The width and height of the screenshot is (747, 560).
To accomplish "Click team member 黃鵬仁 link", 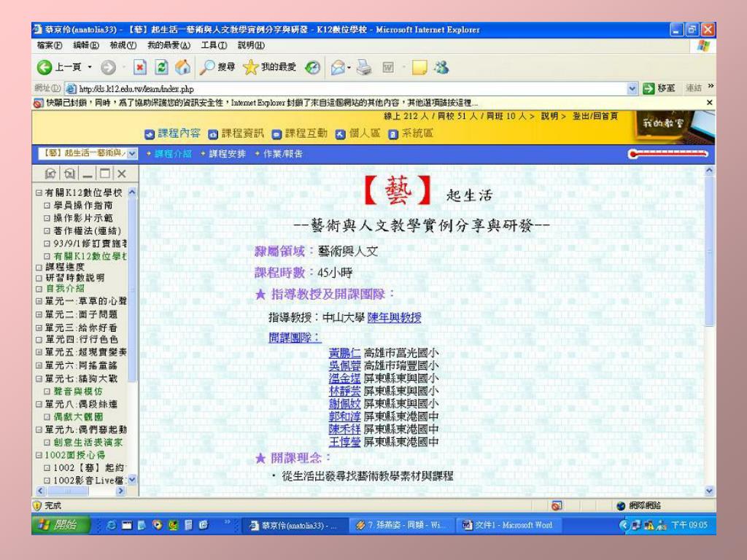I will (x=344, y=354).
